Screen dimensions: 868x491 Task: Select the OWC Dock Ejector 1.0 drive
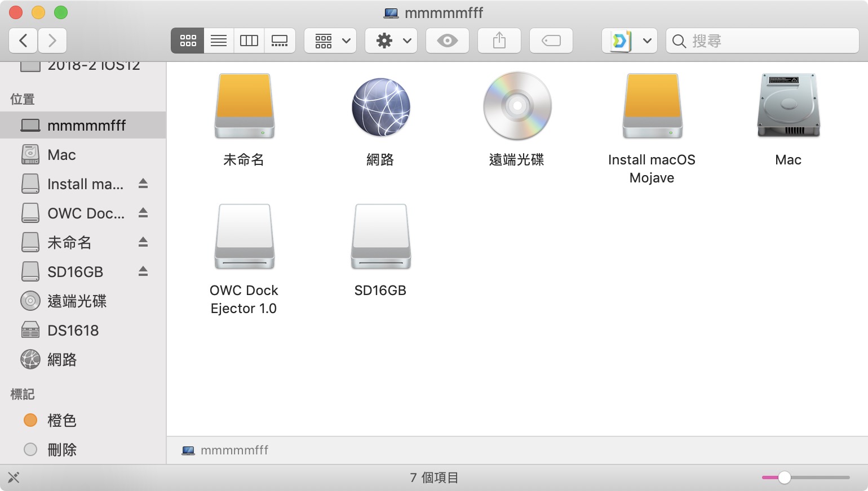point(244,237)
